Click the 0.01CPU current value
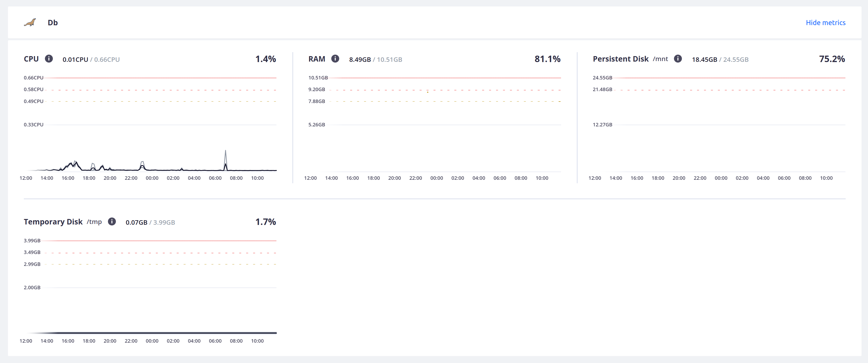 pyautogui.click(x=75, y=60)
